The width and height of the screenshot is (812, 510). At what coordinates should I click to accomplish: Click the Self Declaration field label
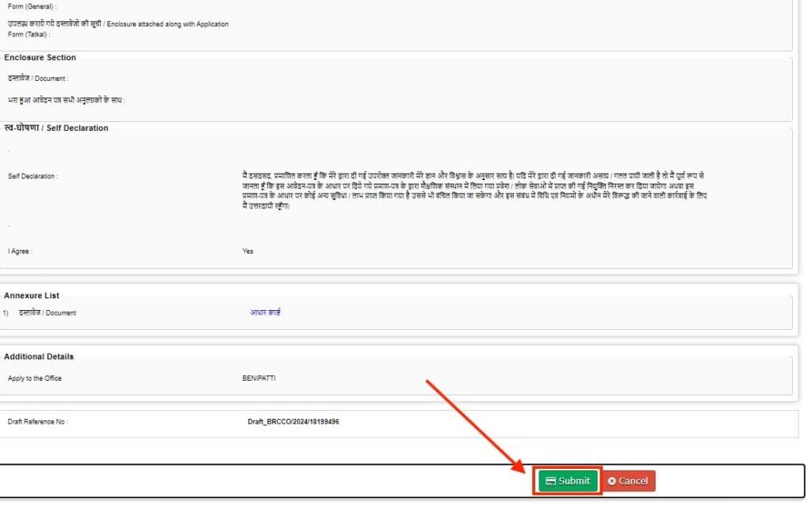pyautogui.click(x=33, y=176)
